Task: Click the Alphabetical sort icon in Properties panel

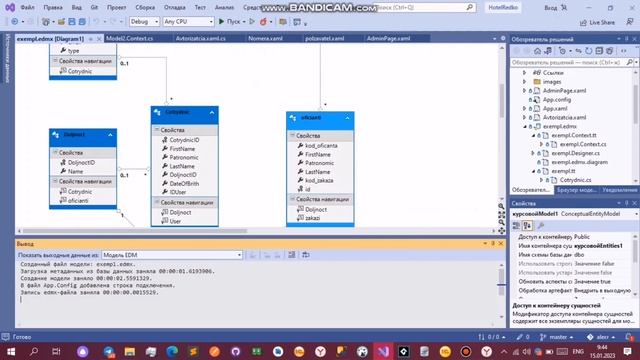Action: click(x=527, y=225)
